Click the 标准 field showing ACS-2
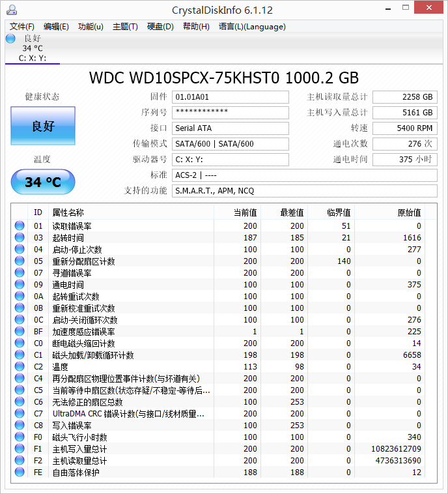 point(305,175)
